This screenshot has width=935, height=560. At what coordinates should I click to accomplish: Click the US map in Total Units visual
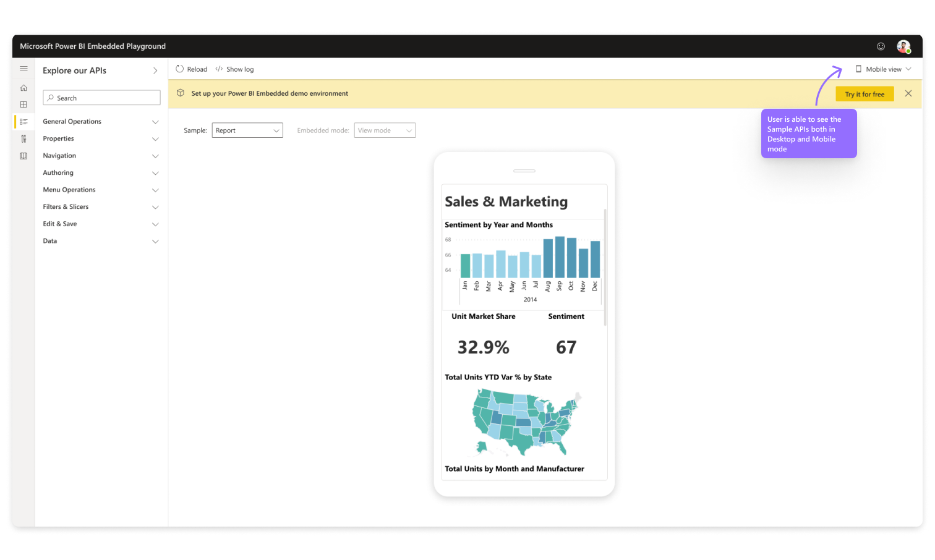coord(526,423)
